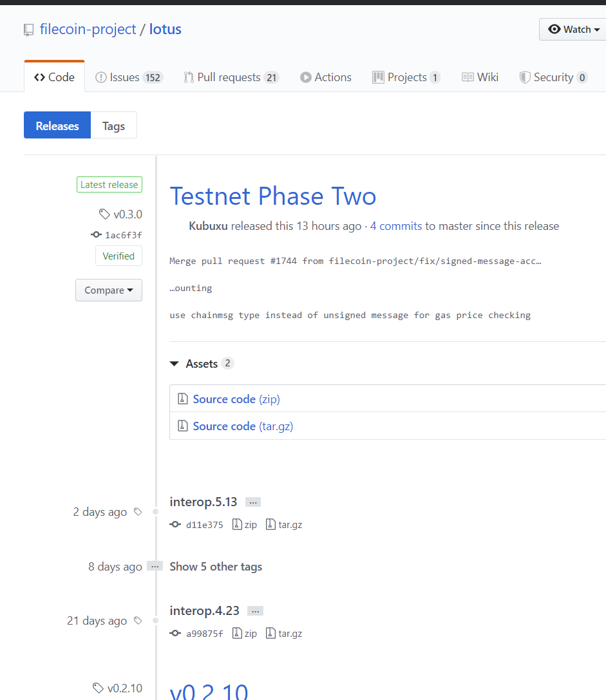
Task: Open the Compare dropdown
Action: (x=109, y=290)
